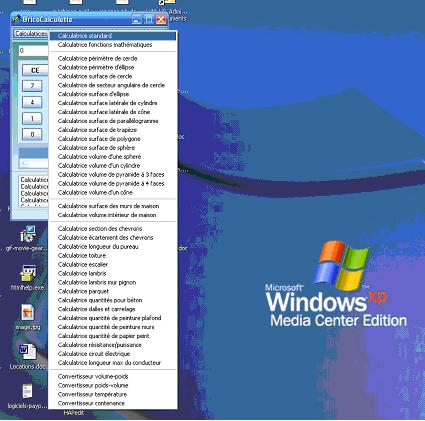Choose Calculatrice standard
The width and height of the screenshot is (425, 421).
tap(113, 36)
